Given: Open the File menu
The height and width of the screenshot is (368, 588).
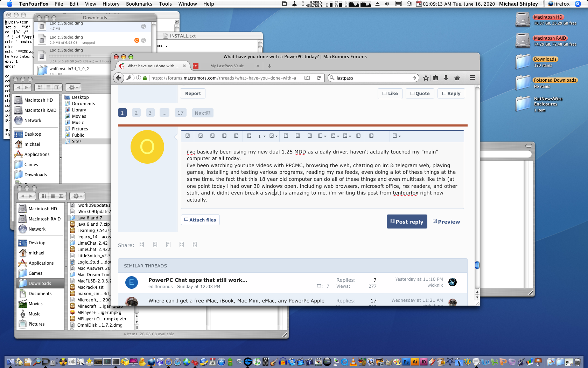Looking at the screenshot, I should 59,4.
